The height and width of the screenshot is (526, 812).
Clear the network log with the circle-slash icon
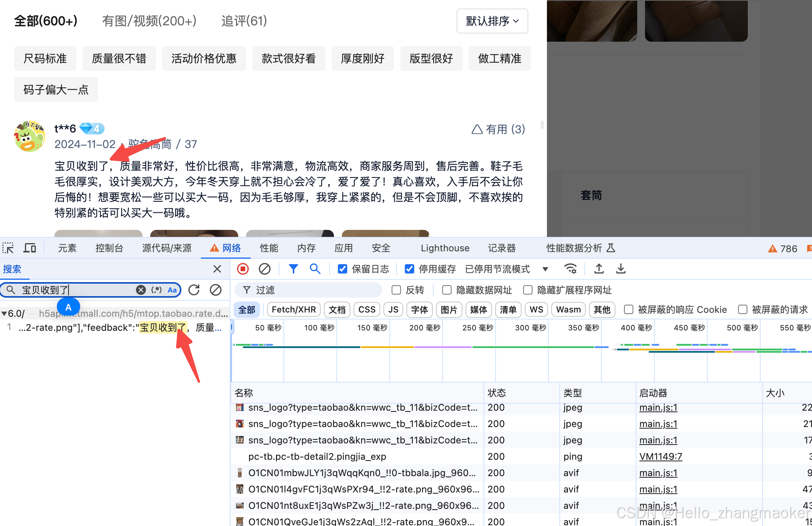265,269
